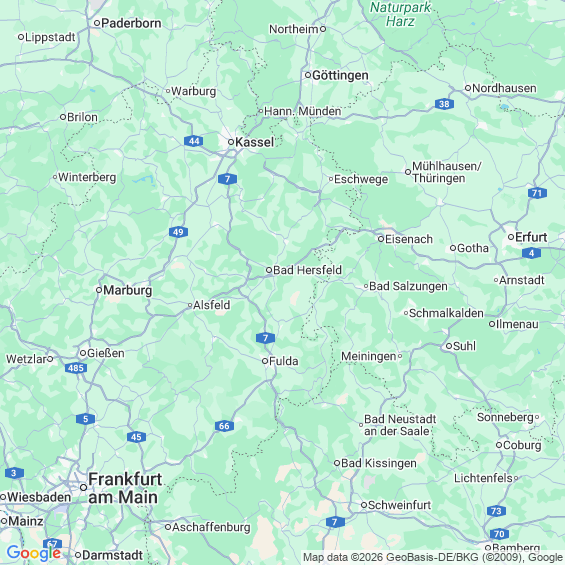Click the Erfurt city label
Image resolution: width=565 pixels, height=565 pixels.
pos(531,237)
